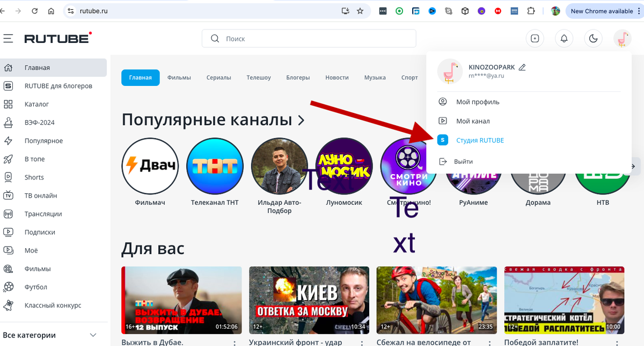Click the В топе rocket icon
Viewport: 644px width, 346px height.
[x=9, y=159]
